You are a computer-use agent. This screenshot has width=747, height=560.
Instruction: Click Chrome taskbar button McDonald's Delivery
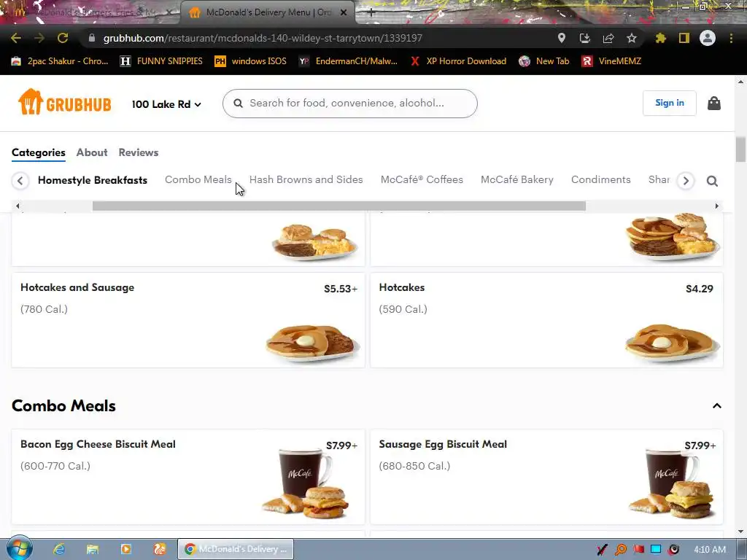pyautogui.click(x=236, y=549)
